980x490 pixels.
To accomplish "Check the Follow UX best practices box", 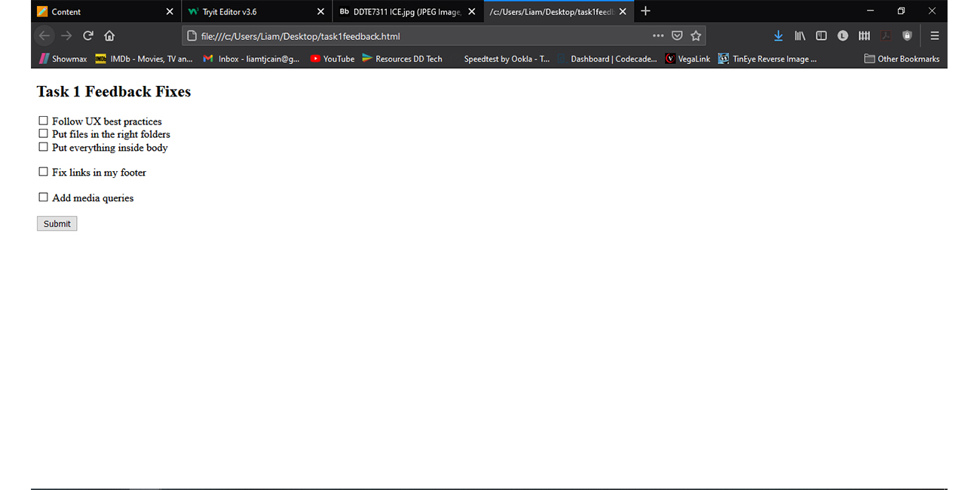I will 43,121.
